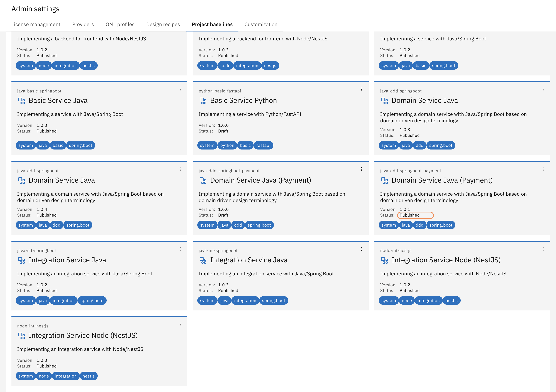Click the java-basic-springboot identifier text

(39, 91)
